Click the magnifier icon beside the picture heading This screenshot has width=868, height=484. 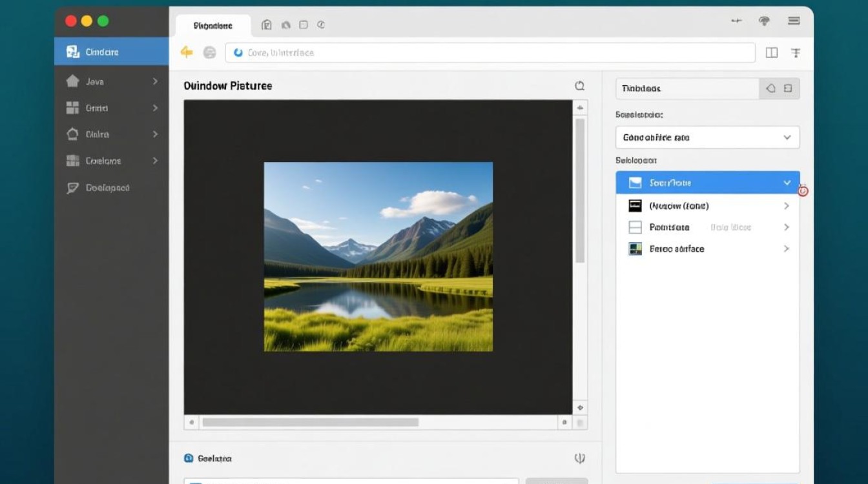click(579, 86)
